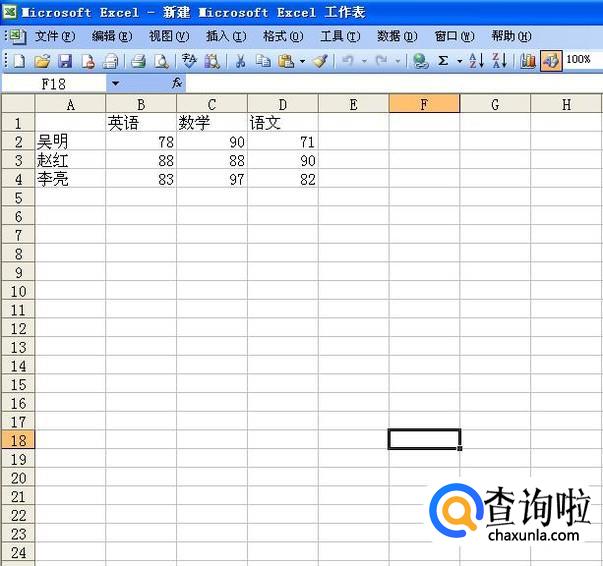Sort descending with the Z-A icon
This screenshot has width=603, height=566.
pyautogui.click(x=499, y=61)
